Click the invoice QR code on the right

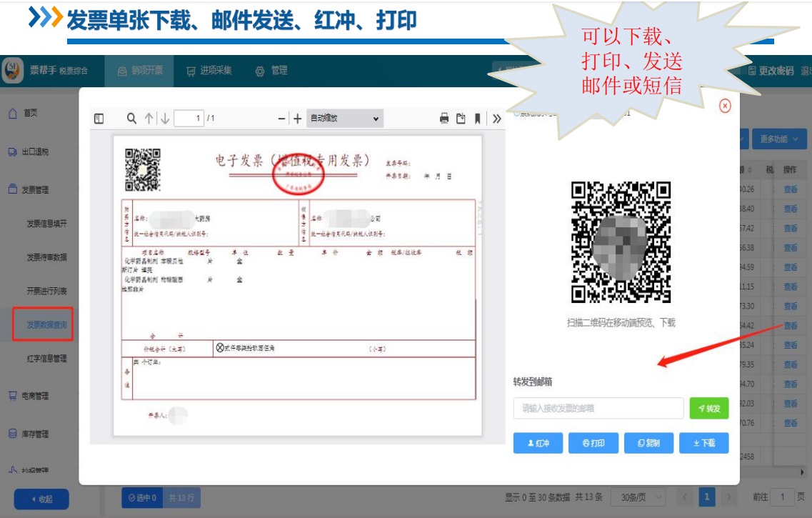coord(621,242)
